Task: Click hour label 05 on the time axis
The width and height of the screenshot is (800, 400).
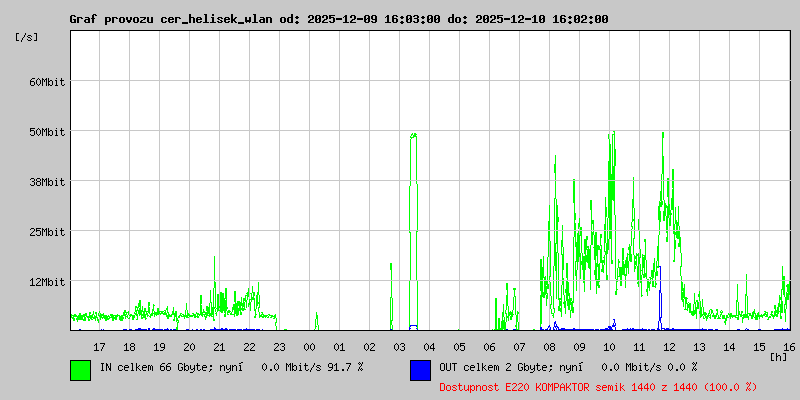Action: [459, 347]
